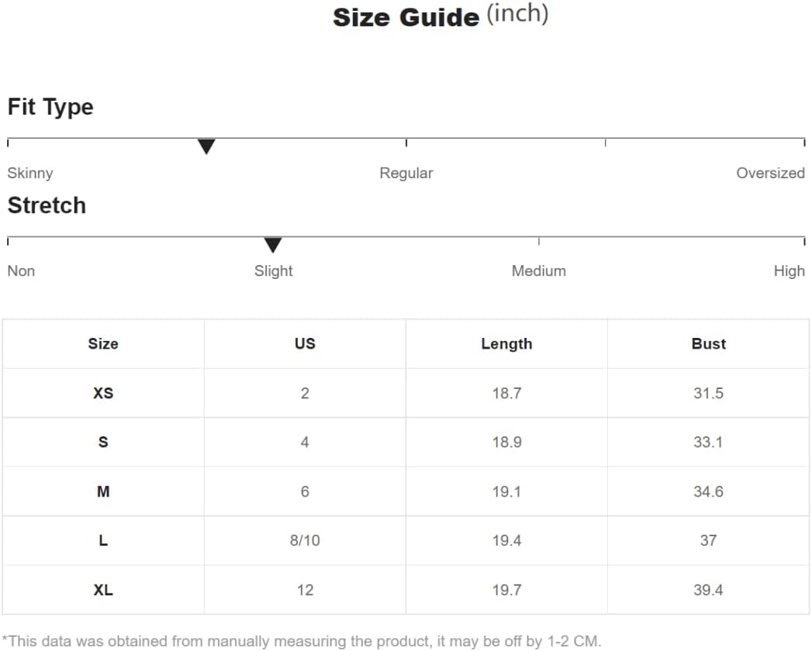Click the Length column header
Image resolution: width=812 pixels, height=651 pixels.
tap(506, 343)
